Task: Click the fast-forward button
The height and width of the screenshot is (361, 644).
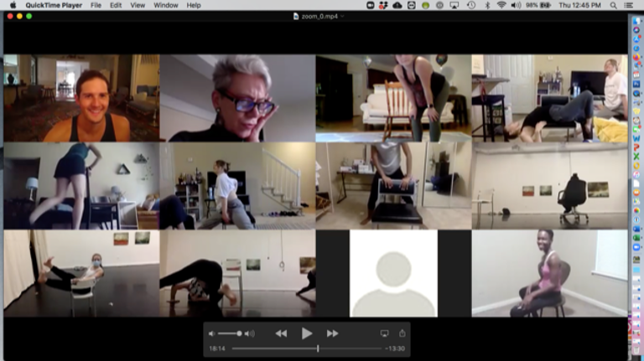Action: tap(332, 333)
